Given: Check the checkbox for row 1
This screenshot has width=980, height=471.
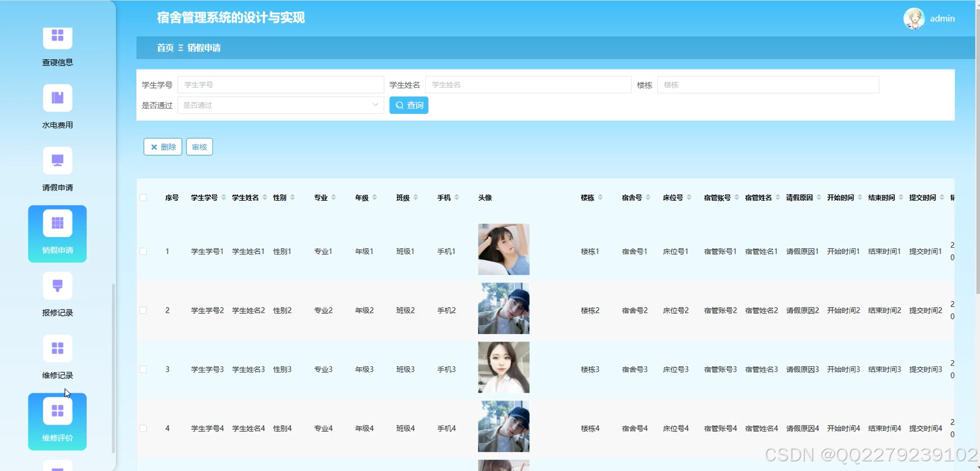Looking at the screenshot, I should click(143, 251).
